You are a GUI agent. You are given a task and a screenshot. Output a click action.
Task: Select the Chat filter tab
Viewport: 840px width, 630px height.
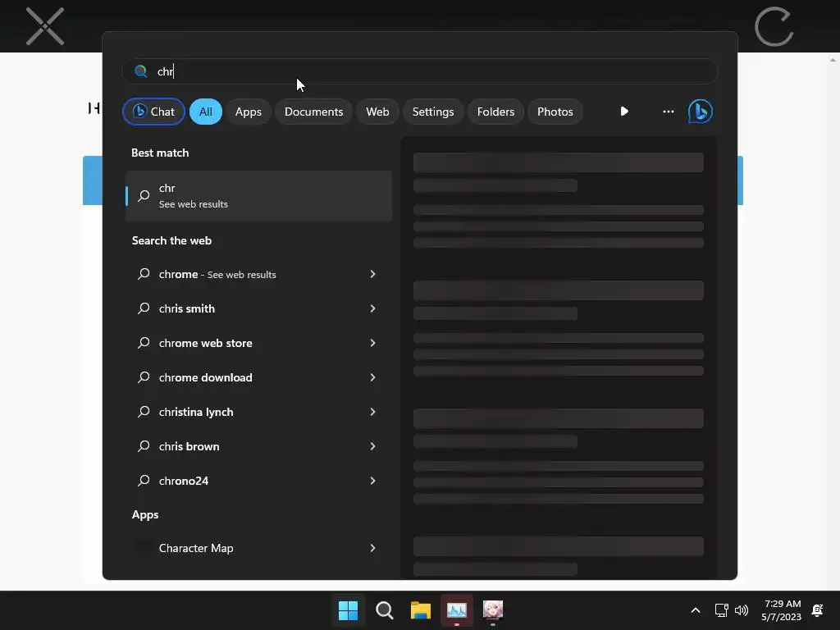[x=153, y=112]
